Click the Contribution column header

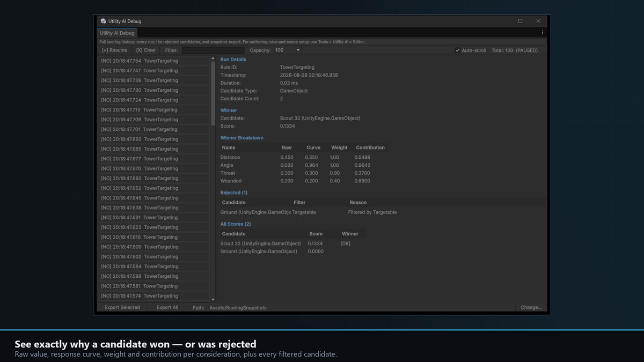[x=370, y=147]
